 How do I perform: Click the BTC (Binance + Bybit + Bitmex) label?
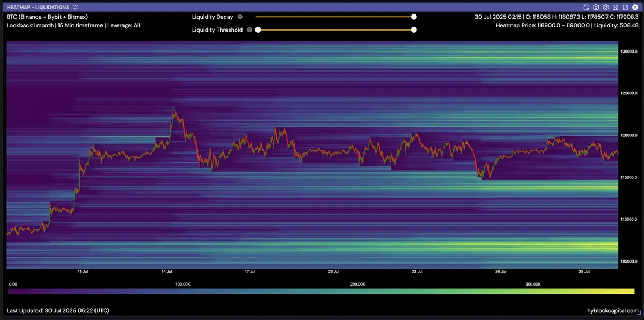click(x=47, y=17)
